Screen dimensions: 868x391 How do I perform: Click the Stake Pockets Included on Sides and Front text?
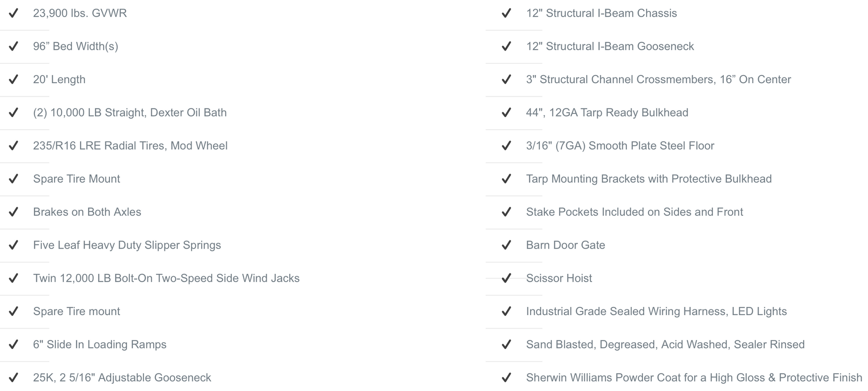coord(634,212)
